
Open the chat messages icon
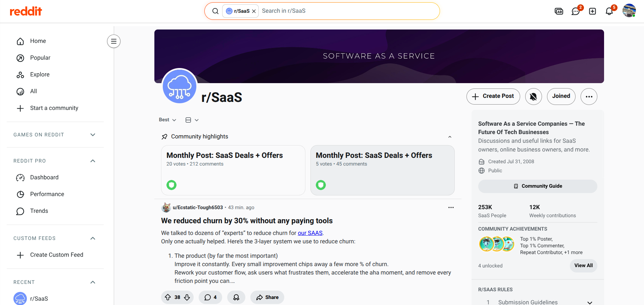[x=576, y=11]
